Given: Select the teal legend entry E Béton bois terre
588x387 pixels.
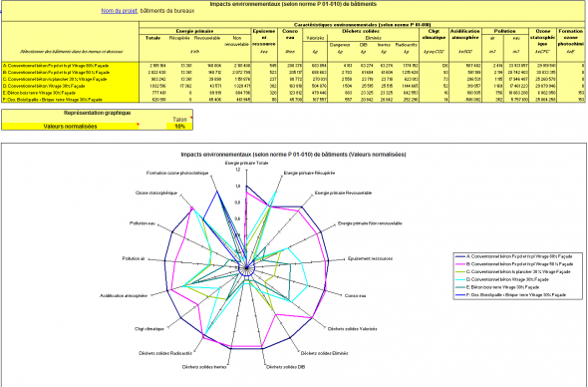Looking at the screenshot, I should (x=497, y=287).
